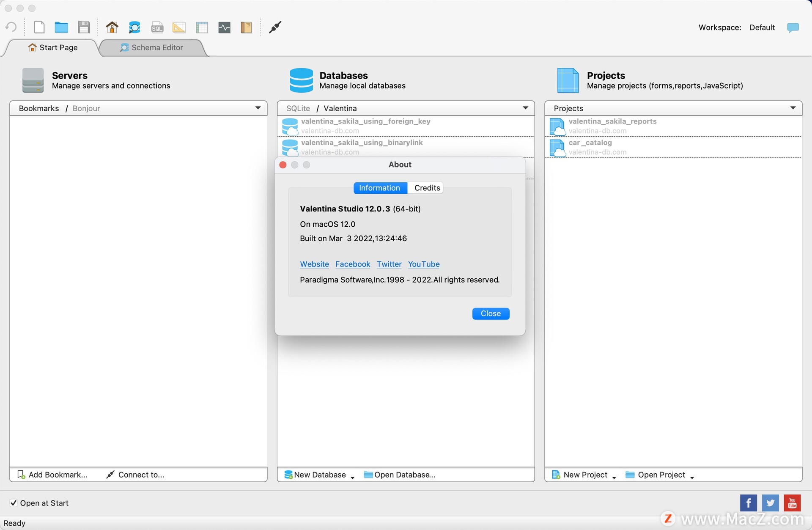
Task: Click the Add Bookmark... button
Action: click(x=52, y=475)
